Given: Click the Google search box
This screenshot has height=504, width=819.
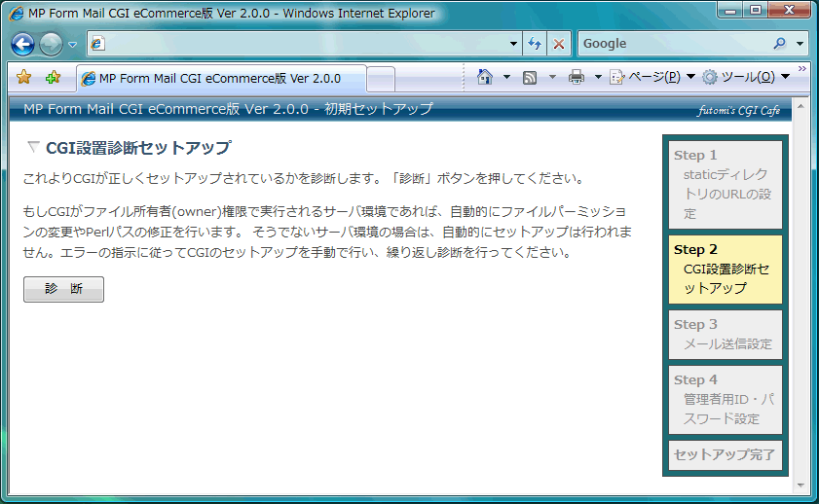Looking at the screenshot, I should click(674, 44).
